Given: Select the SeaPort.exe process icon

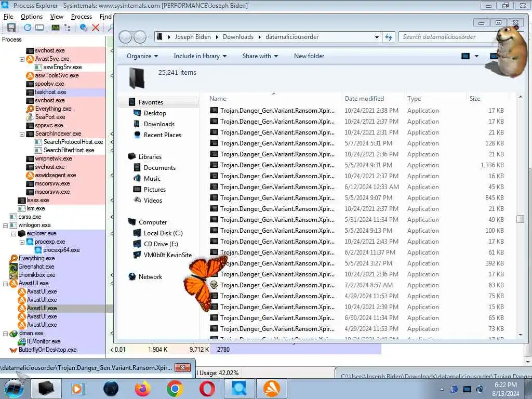Looking at the screenshot, I should click(x=30, y=117).
